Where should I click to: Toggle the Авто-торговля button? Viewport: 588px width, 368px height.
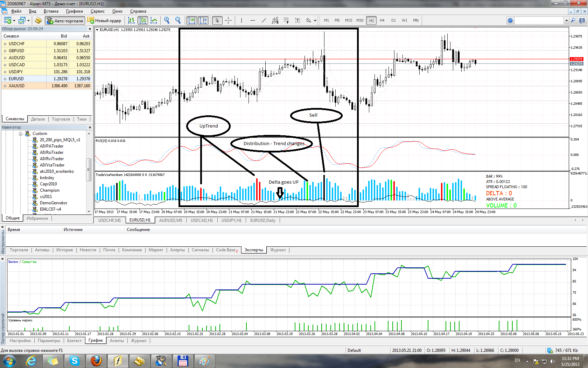(65, 21)
